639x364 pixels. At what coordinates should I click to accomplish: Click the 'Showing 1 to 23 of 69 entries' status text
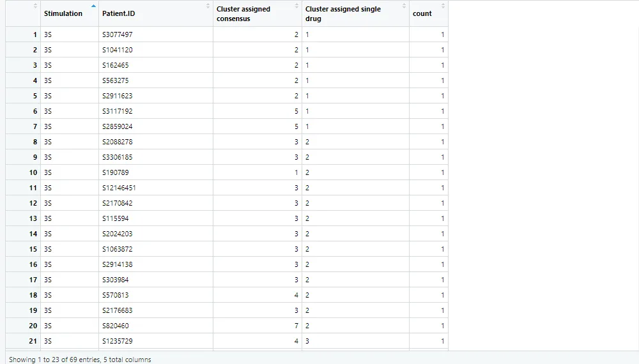point(80,360)
